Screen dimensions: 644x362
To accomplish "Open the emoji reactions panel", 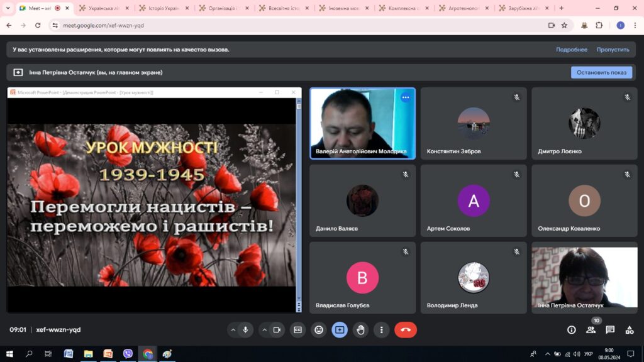I will pyautogui.click(x=319, y=330).
